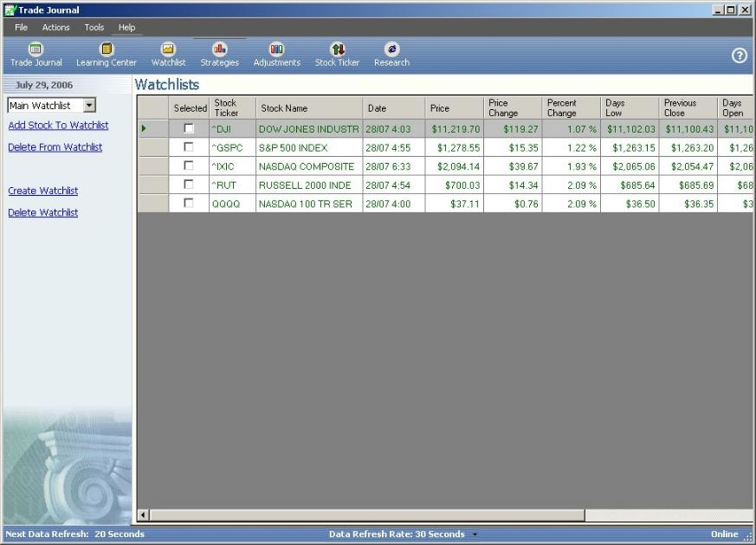Click the RUSSELL 2000 INDE name cell
756x545 pixels.
(309, 185)
